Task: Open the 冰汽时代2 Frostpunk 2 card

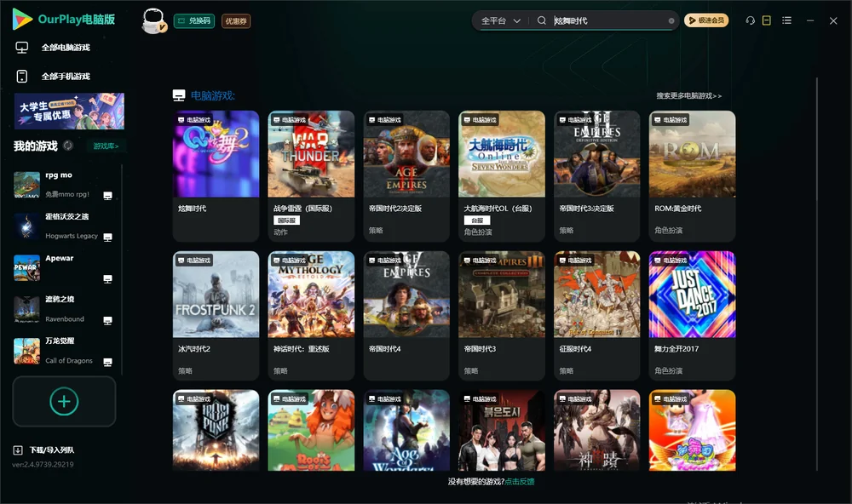Action: click(x=216, y=316)
